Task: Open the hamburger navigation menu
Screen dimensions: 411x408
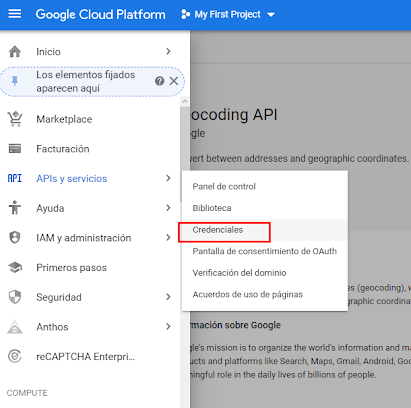Action: pos(15,14)
